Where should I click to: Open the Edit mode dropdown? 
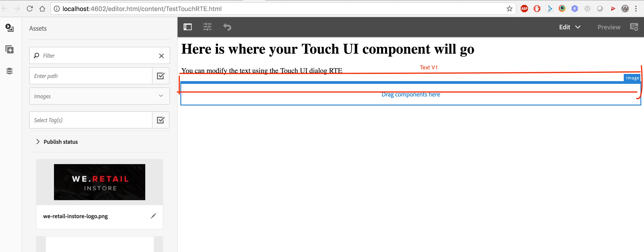[x=570, y=27]
